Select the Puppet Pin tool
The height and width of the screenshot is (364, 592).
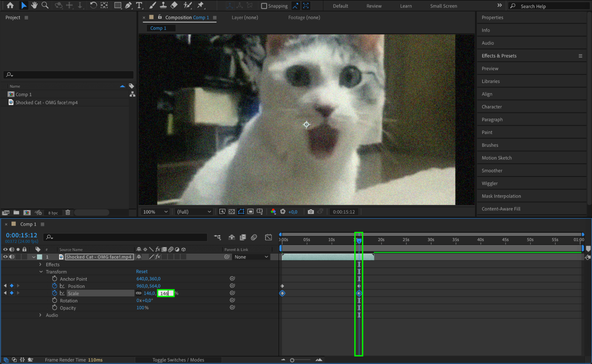tap(200, 5)
